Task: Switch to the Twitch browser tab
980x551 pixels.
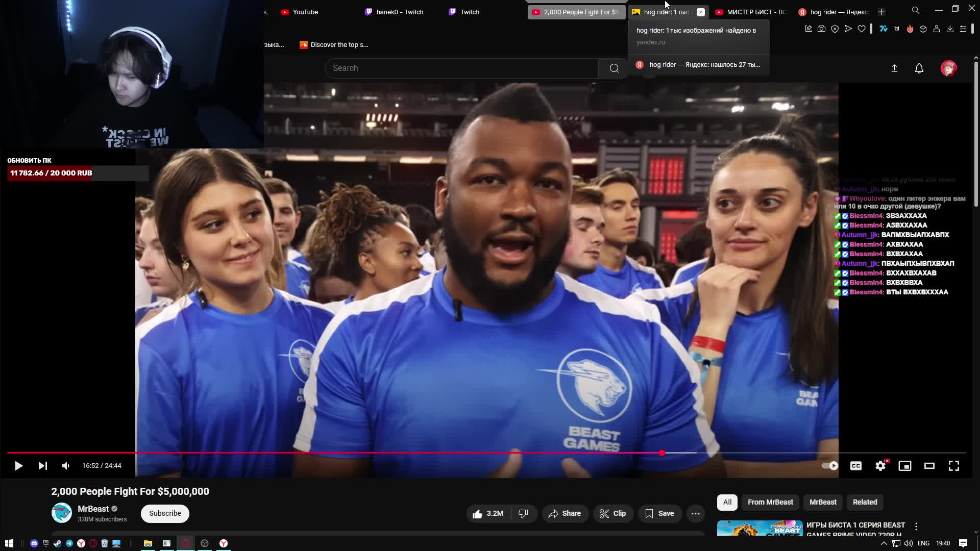Action: click(470, 12)
